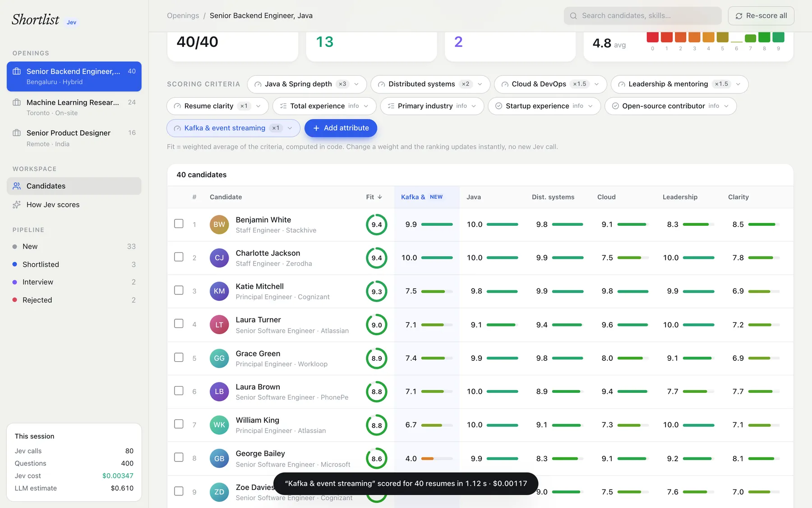Click the sparkle icon next to How Jev scores
This screenshot has height=508, width=812.
[17, 205]
